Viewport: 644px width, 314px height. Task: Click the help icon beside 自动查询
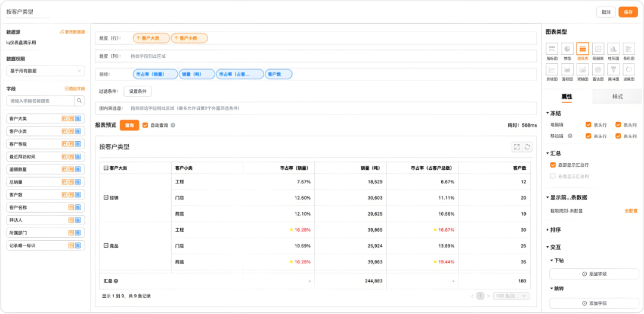click(173, 125)
